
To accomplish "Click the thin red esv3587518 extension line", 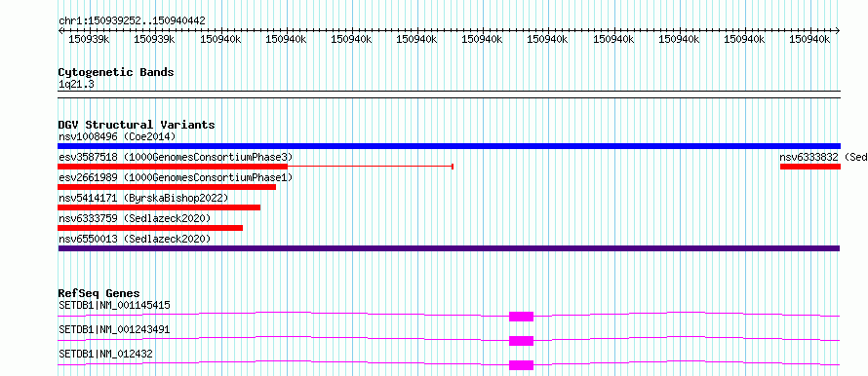I will coord(371,167).
